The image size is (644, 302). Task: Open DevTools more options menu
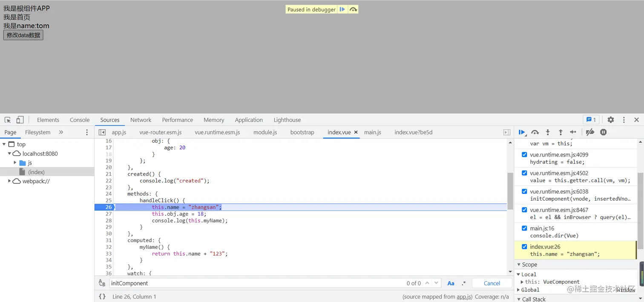(624, 120)
